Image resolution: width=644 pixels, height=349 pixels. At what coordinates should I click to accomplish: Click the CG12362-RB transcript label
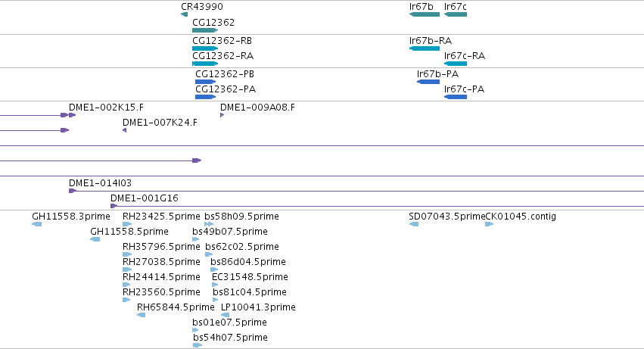point(222,41)
